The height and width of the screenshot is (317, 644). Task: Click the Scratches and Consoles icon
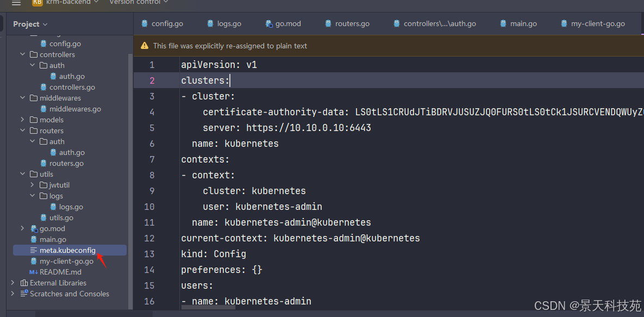click(24, 294)
